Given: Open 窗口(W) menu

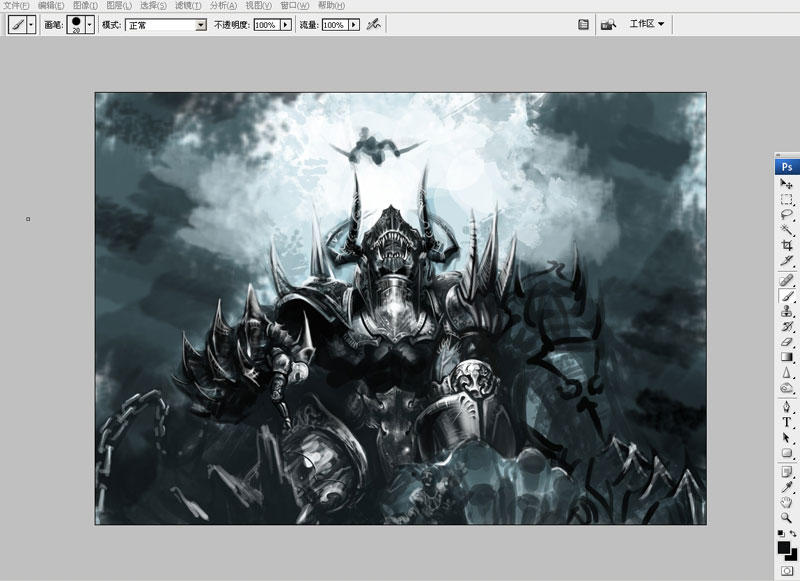Looking at the screenshot, I should click(x=294, y=6).
